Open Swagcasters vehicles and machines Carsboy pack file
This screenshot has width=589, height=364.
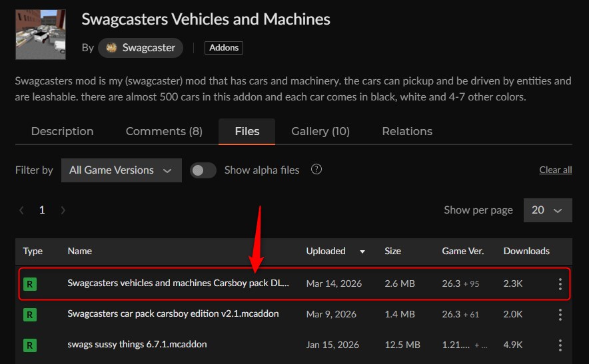(x=178, y=283)
